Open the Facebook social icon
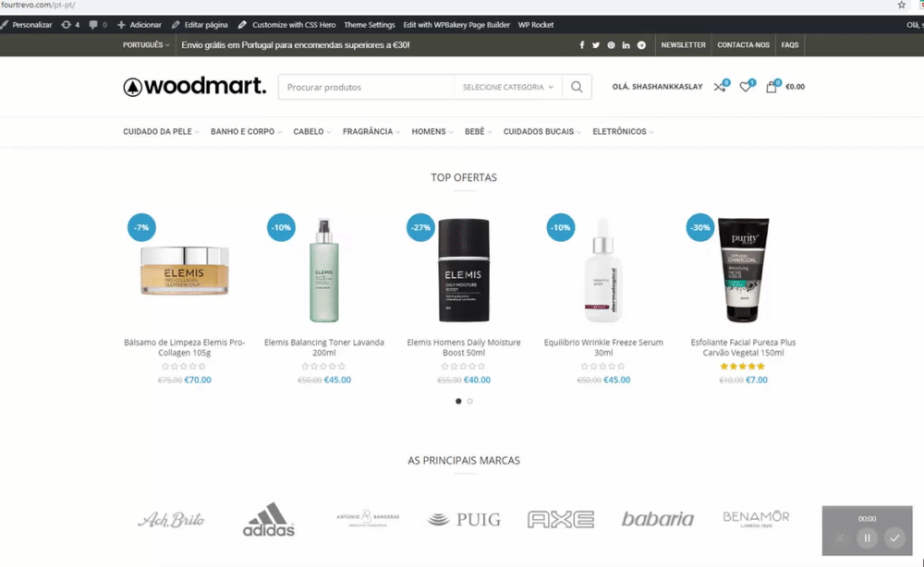The width and height of the screenshot is (924, 567). point(581,44)
